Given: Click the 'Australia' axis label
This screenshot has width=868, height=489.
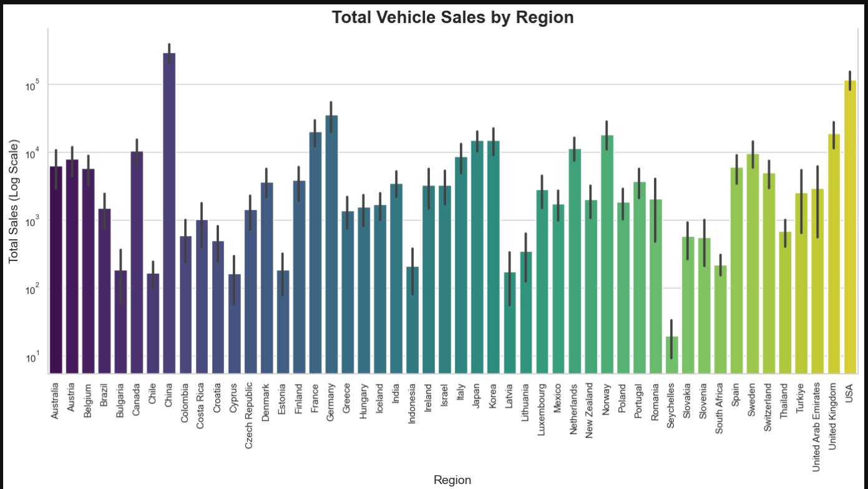Looking at the screenshot, I should coord(56,401).
